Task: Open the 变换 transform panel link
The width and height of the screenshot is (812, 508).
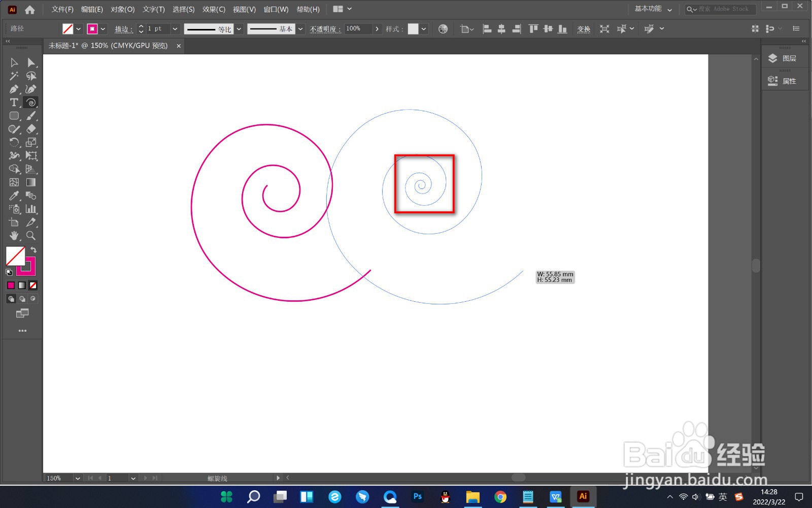Action: [584, 29]
